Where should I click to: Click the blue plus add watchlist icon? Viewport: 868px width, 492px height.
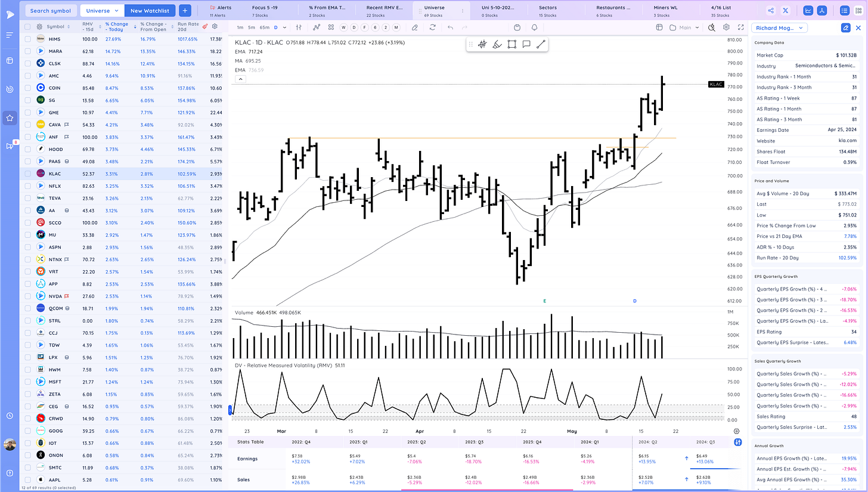click(185, 10)
